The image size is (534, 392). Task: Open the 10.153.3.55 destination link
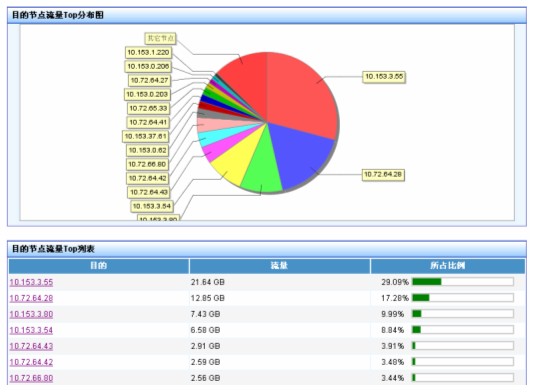coord(31,282)
